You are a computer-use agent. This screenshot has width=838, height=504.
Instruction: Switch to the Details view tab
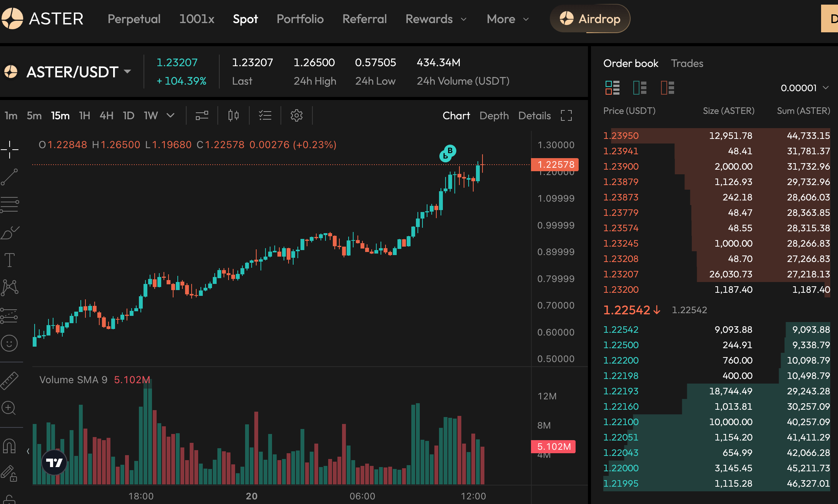point(534,115)
